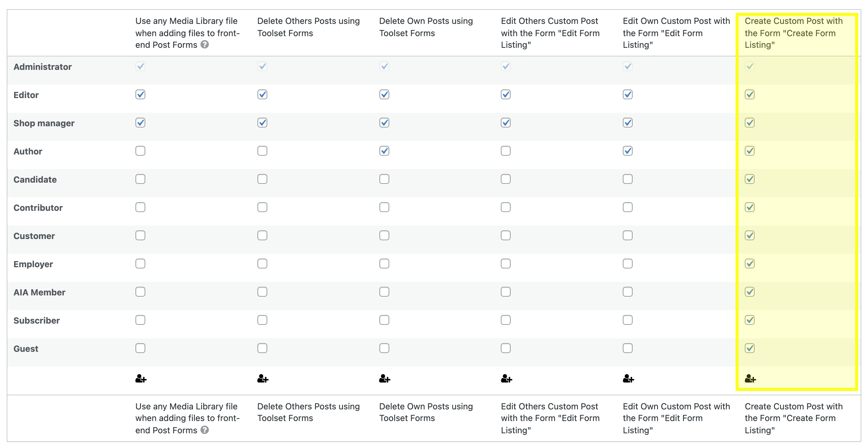Uncheck Shop manager's Edit Others Custom Post
Viewport: 868px width, 448px height.
click(506, 123)
